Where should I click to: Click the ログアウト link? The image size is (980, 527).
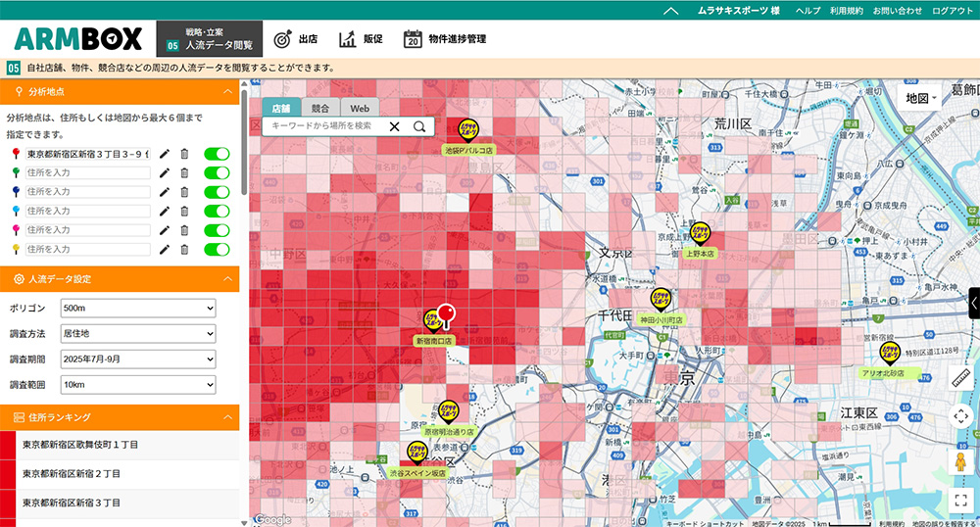[953, 10]
